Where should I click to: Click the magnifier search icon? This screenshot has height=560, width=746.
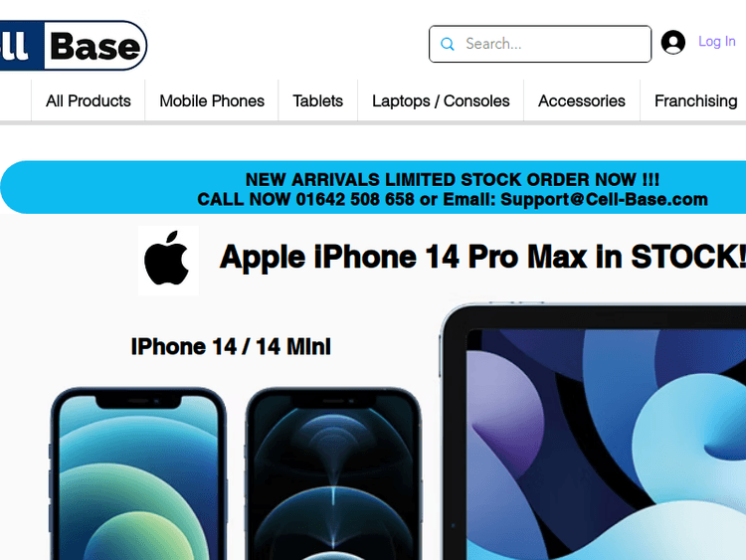(x=448, y=44)
